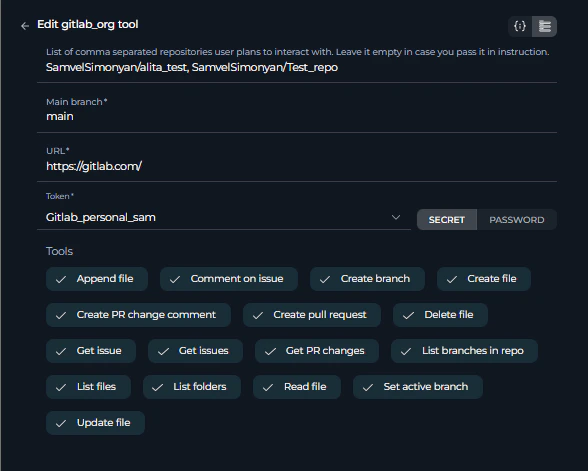
Task: Toggle the Read file tool
Action: coord(297,387)
